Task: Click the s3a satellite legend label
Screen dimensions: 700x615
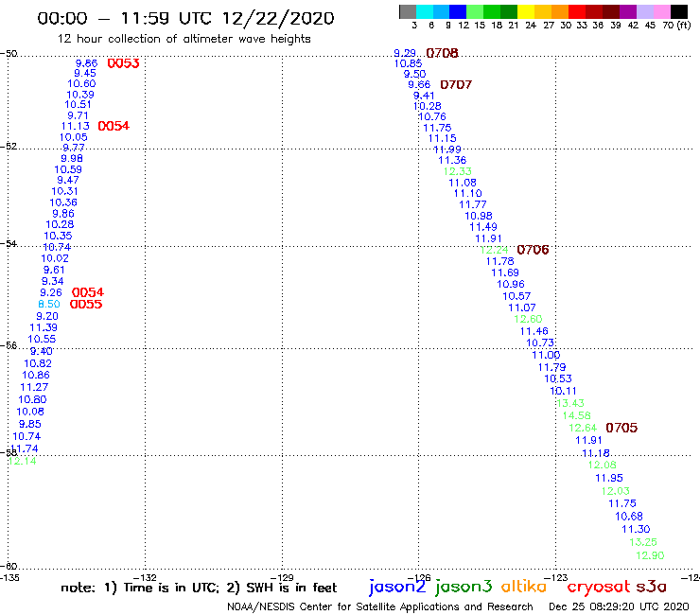Action: coord(651,587)
